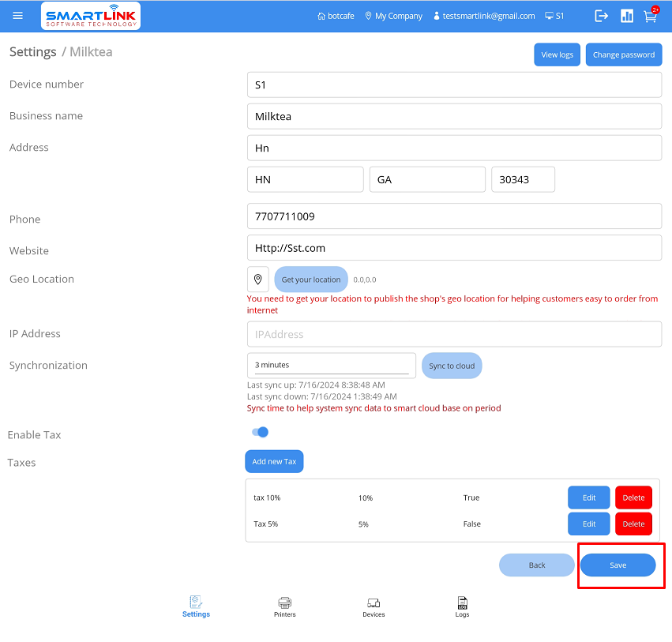
Task: Click the View logs button
Action: [557, 54]
